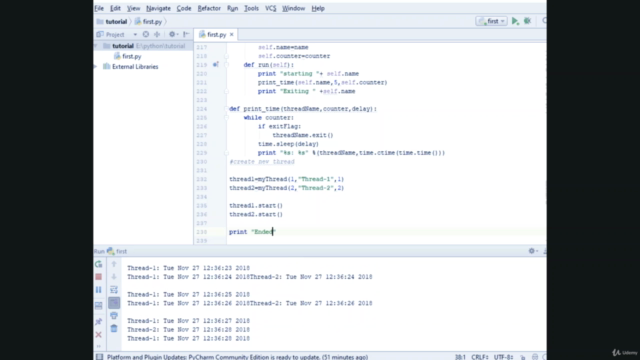Select tutorial root folder in Project tree

123,46
